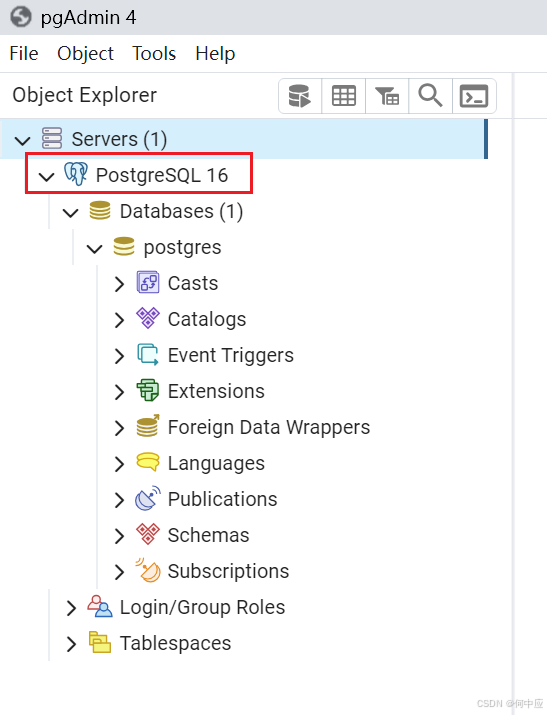Click the Schemas node icon

[x=148, y=534]
